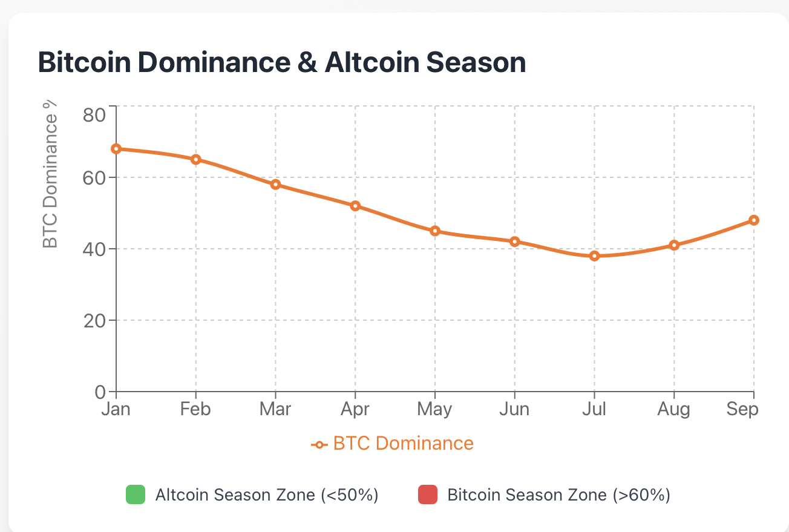This screenshot has height=532, width=789.
Task: Select the March data point on chart
Action: pos(275,185)
